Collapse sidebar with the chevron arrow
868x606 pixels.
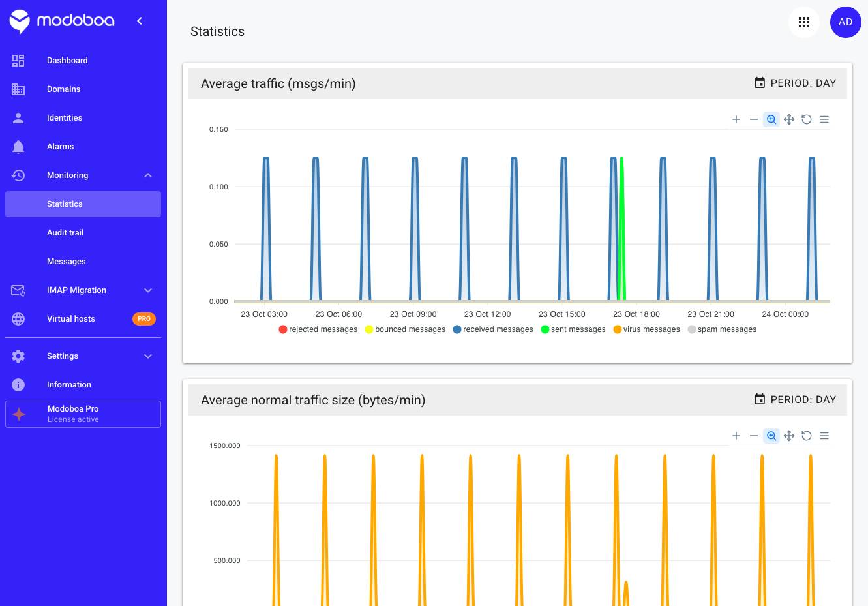point(140,21)
